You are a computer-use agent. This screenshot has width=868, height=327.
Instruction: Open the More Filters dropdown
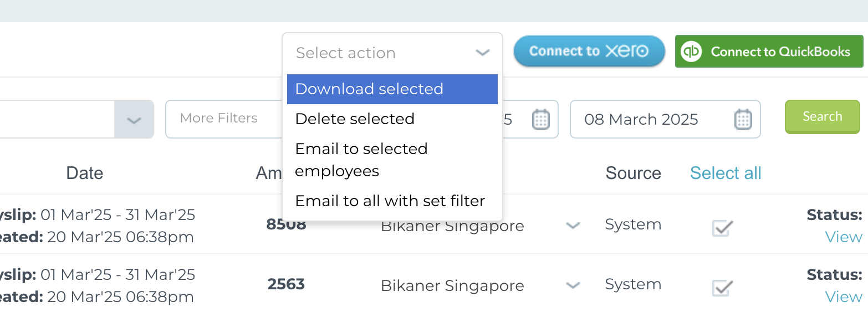(224, 119)
